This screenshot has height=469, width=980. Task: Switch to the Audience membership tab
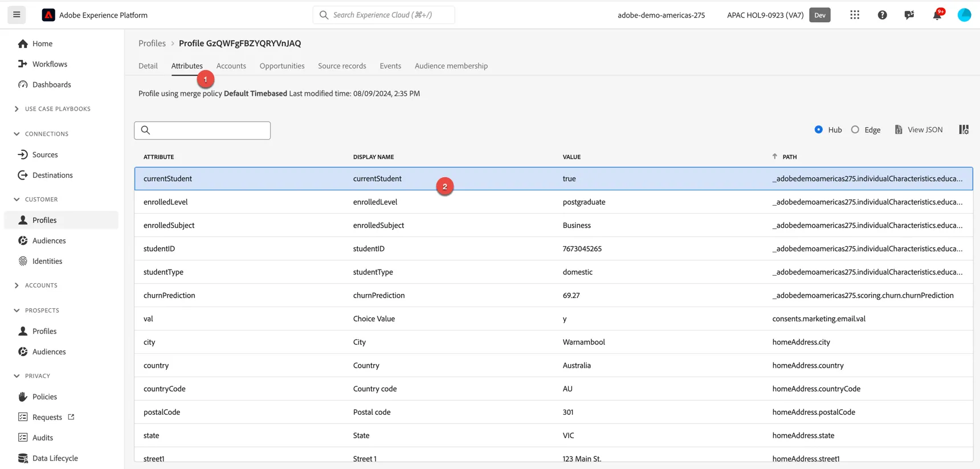point(451,66)
